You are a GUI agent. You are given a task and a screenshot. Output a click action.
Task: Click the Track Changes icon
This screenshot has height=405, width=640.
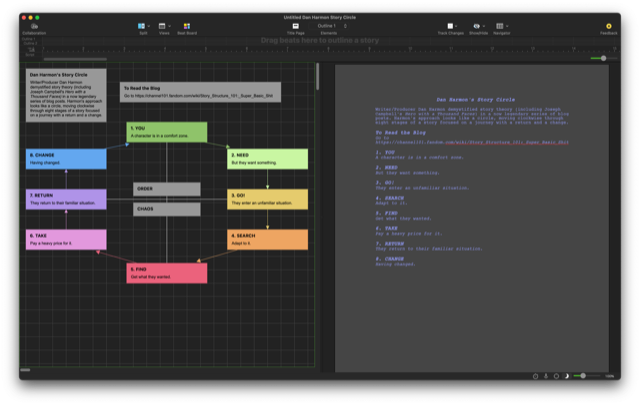452,26
